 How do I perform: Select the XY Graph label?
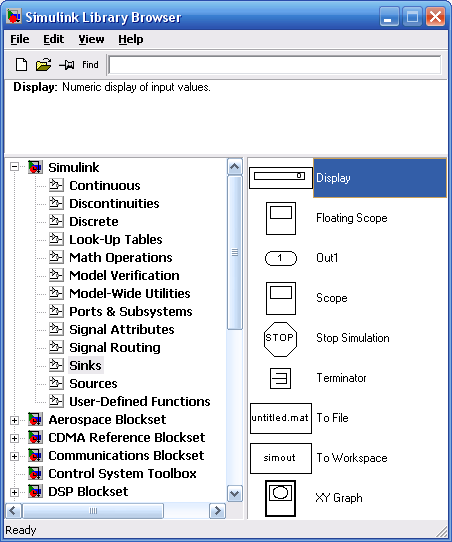click(x=339, y=498)
